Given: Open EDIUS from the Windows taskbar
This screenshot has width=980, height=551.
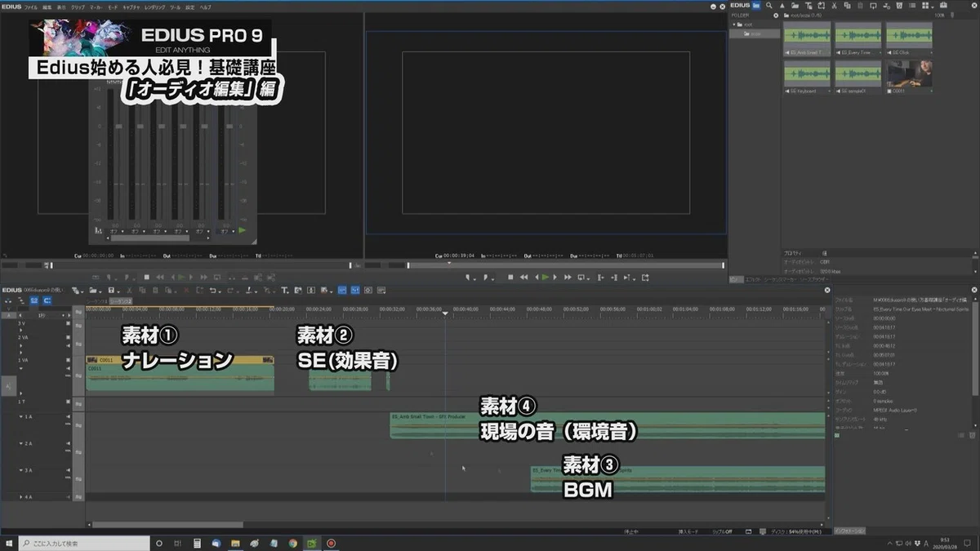Looking at the screenshot, I should [314, 543].
